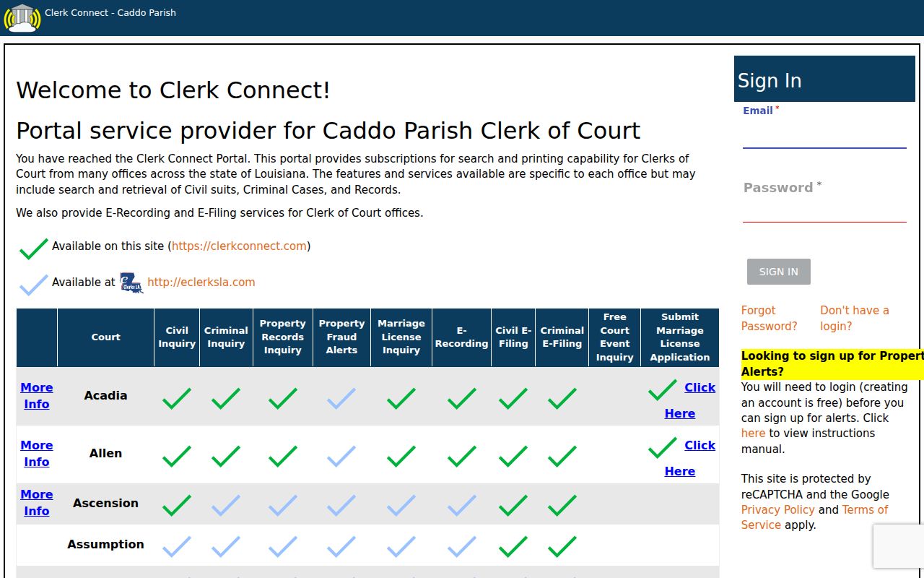This screenshot has height=578, width=924.
Task: Click Ascension's Criminal E-Filing green checkmark
Action: coord(562,505)
